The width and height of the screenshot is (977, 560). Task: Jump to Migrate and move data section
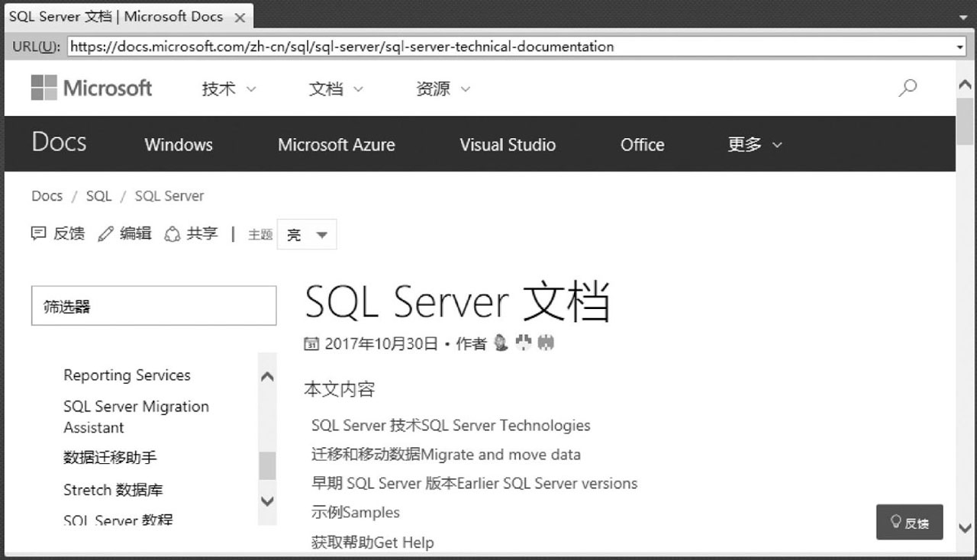tap(446, 455)
